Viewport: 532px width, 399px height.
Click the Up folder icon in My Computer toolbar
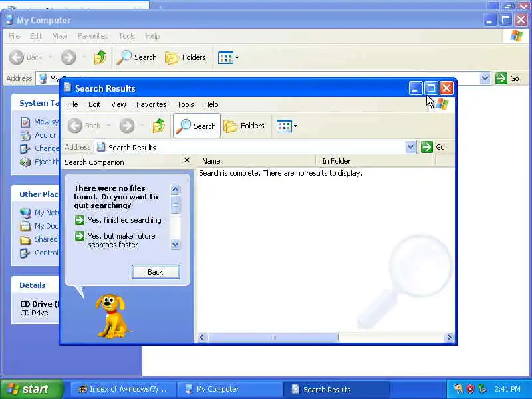(100, 57)
